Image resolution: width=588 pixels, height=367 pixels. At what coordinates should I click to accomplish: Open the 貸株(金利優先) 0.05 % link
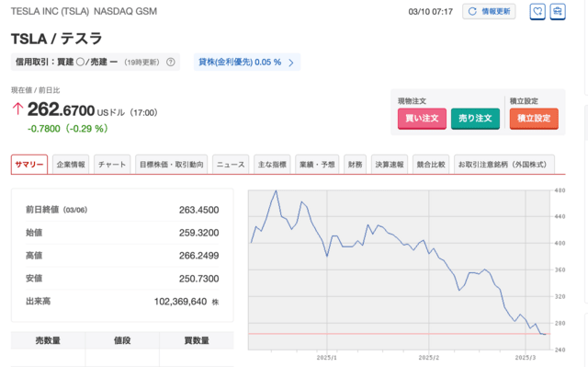click(247, 62)
